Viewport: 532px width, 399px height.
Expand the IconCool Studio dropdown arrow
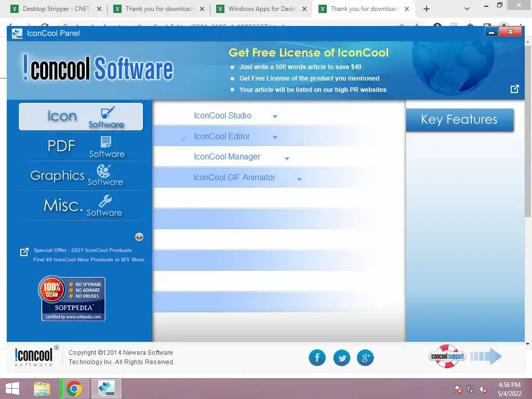click(x=275, y=116)
